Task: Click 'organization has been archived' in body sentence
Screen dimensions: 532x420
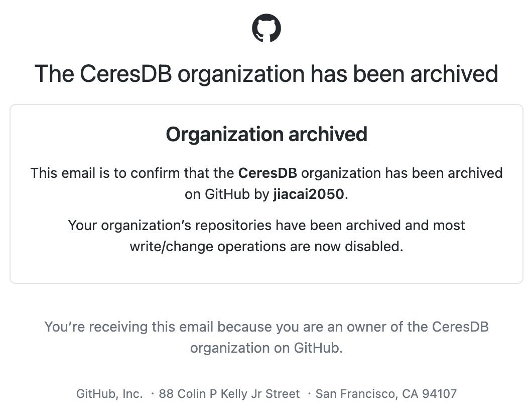Action: tap(402, 173)
